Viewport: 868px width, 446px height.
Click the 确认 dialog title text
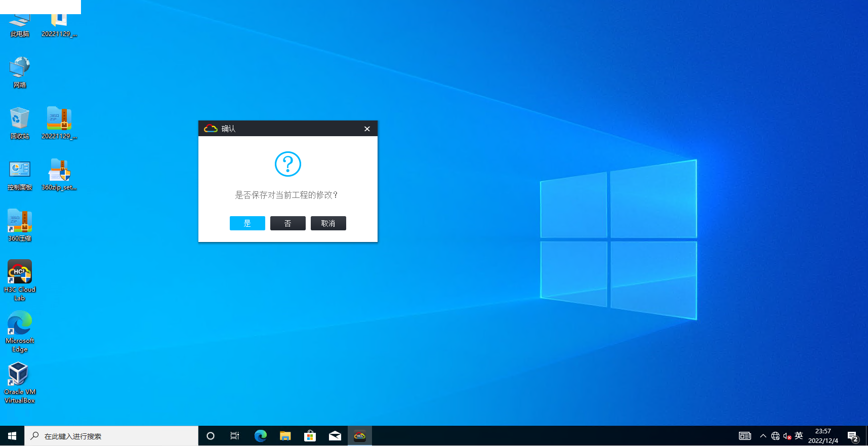(x=229, y=129)
